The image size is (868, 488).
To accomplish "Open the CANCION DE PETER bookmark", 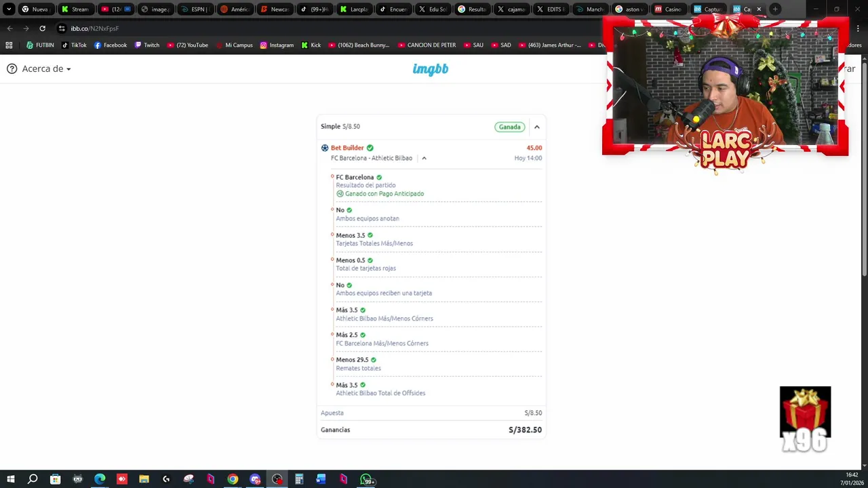I will click(426, 45).
